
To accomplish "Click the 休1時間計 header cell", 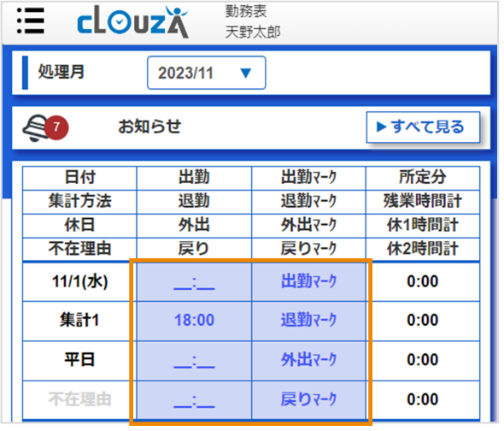I will tap(423, 225).
